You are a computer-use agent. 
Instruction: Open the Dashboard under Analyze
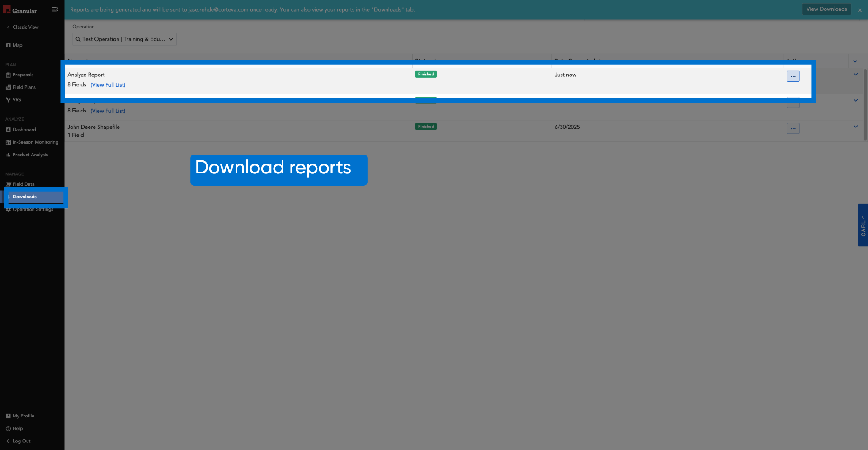point(24,130)
